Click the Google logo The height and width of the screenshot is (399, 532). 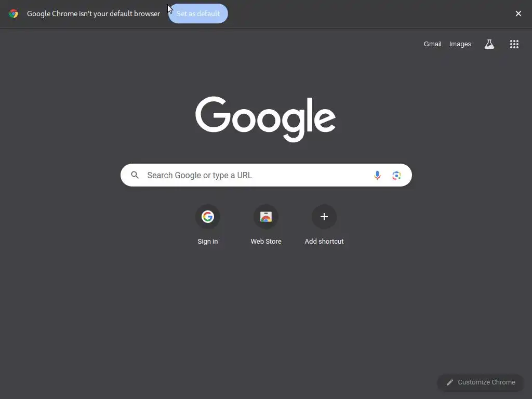(265, 119)
